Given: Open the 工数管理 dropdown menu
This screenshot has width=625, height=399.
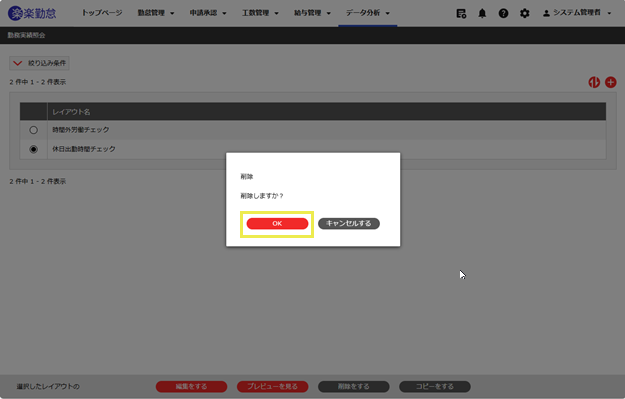Looking at the screenshot, I should 260,13.
